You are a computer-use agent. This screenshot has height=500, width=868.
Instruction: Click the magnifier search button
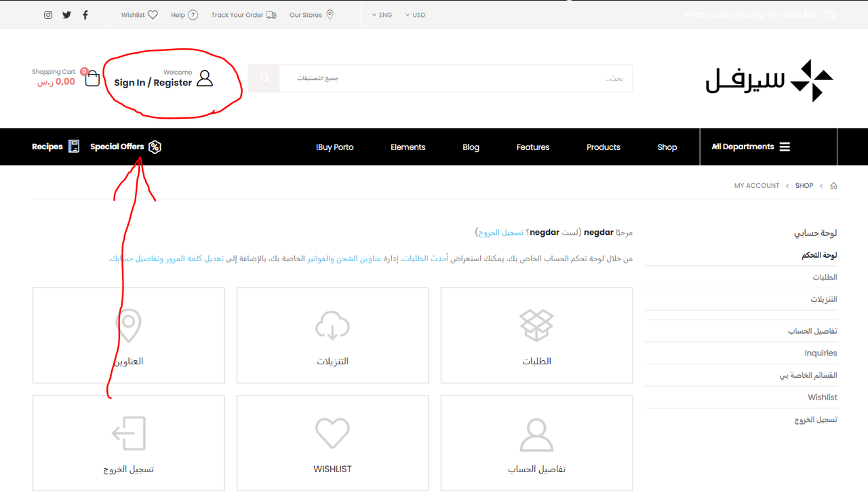pyautogui.click(x=265, y=79)
